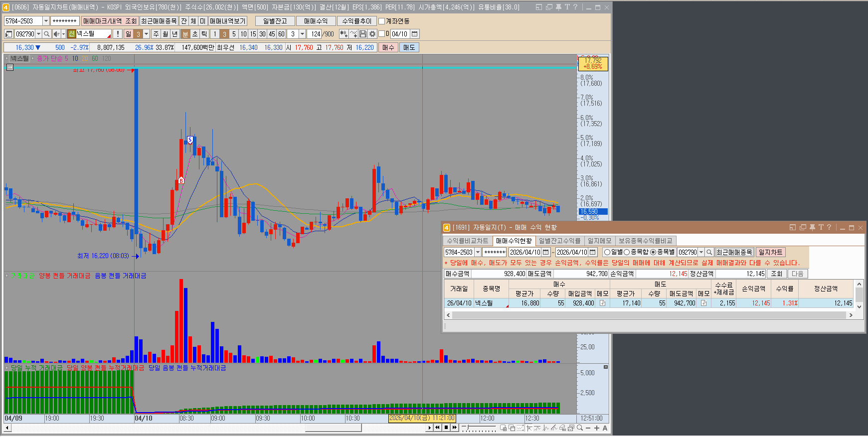Click the 10-minute interval button
This screenshot has width=868, height=437.
(243, 34)
